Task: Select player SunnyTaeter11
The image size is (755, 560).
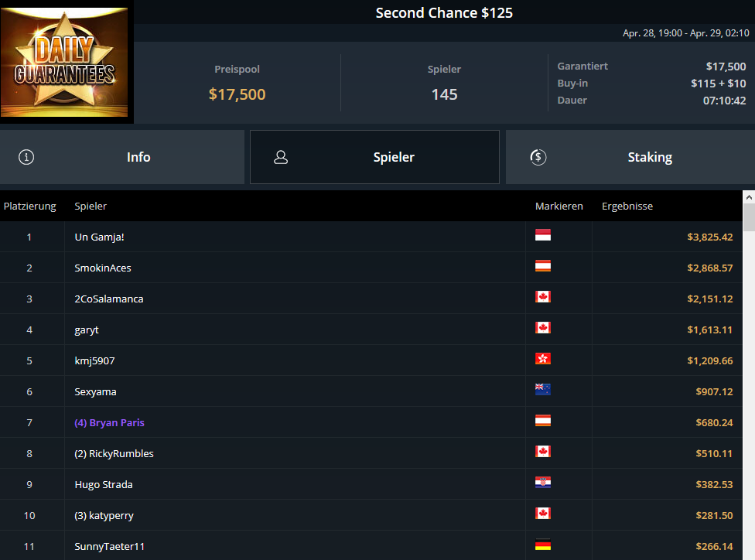Action: tap(109, 546)
